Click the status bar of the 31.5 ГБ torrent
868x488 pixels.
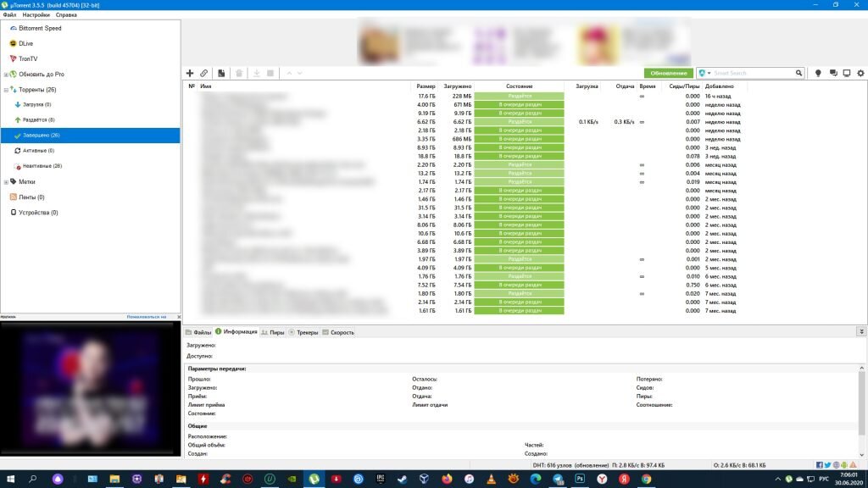click(520, 208)
